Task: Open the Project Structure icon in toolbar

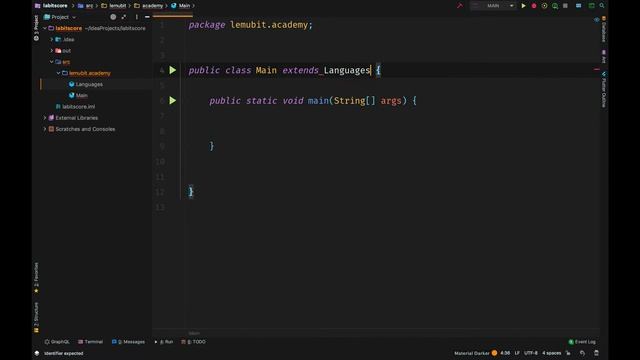Action: [578, 6]
